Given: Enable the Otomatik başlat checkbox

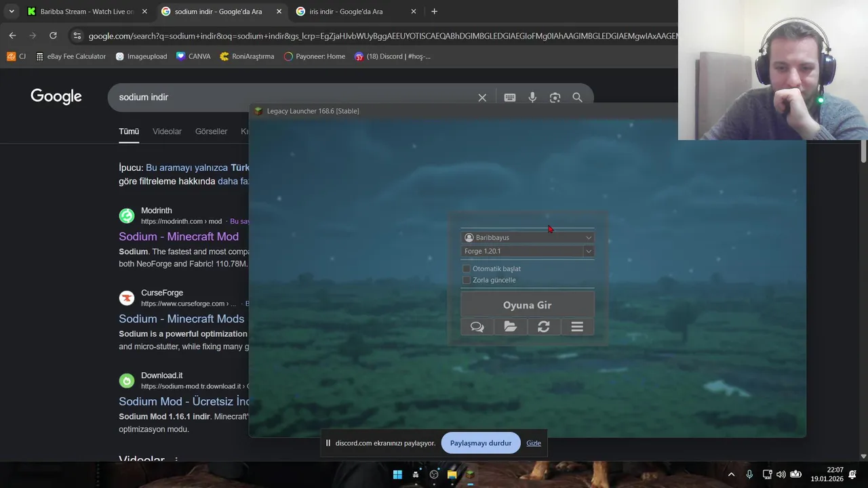Looking at the screenshot, I should [466, 269].
